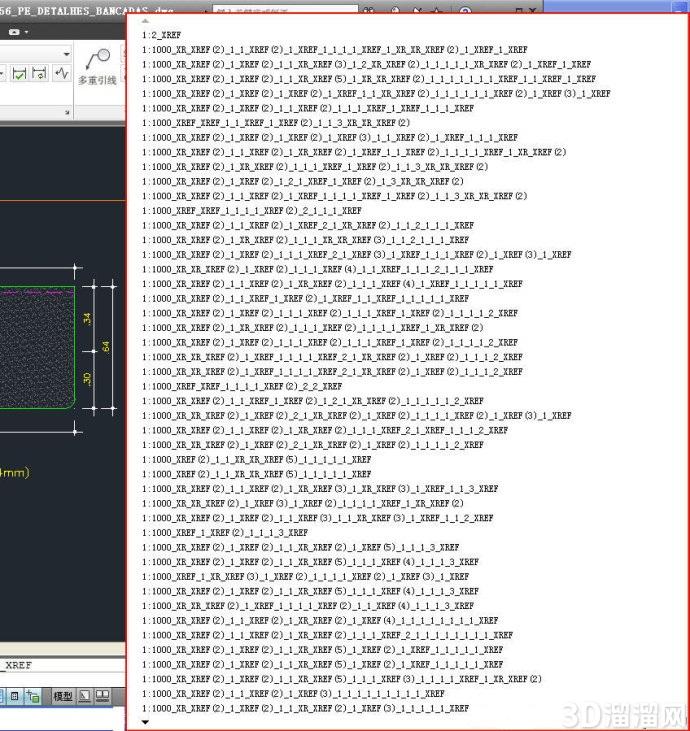
Task: Click the dimension update icon
Action: [x=40, y=73]
